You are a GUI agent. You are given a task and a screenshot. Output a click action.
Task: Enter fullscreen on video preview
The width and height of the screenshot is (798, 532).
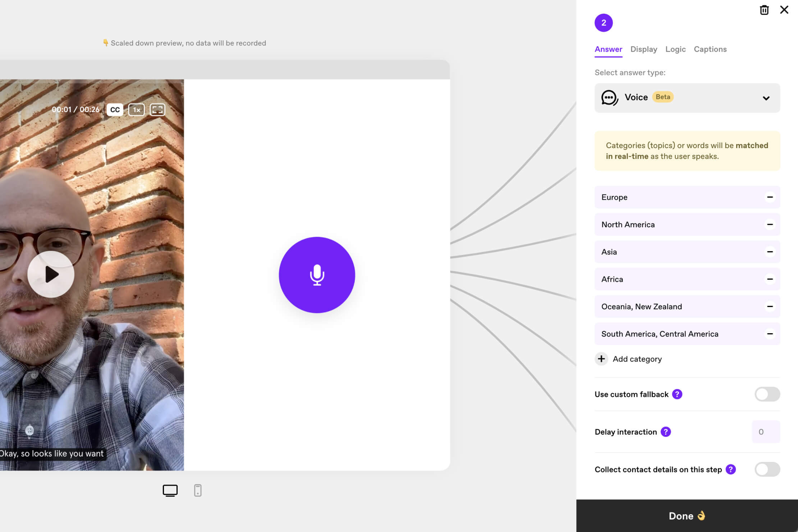[x=157, y=110]
